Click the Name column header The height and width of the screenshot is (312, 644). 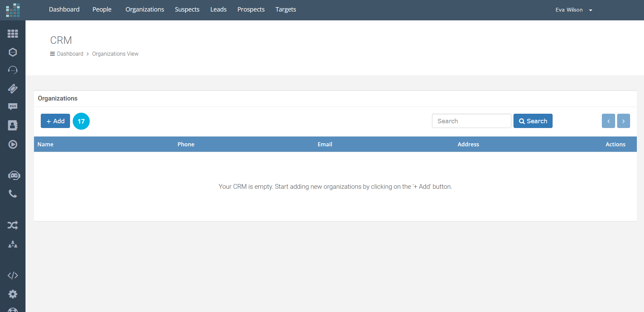(46, 144)
